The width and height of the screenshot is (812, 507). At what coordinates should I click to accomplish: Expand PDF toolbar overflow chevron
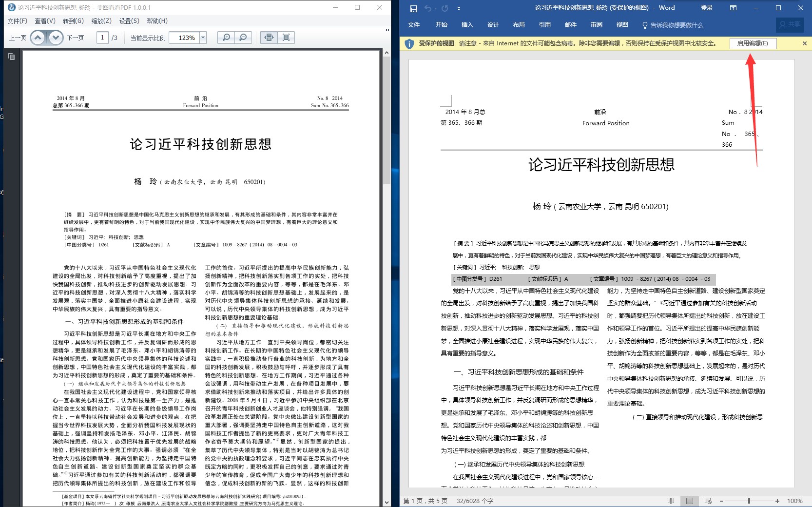pos(387,30)
